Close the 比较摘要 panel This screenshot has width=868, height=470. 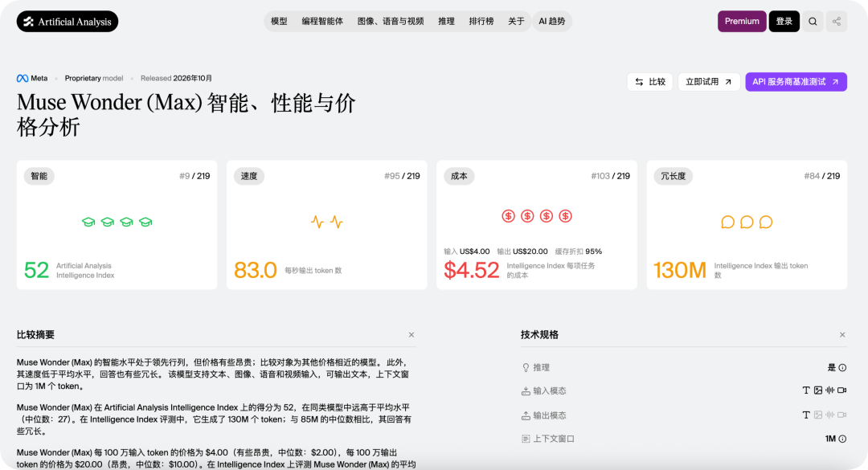click(411, 335)
